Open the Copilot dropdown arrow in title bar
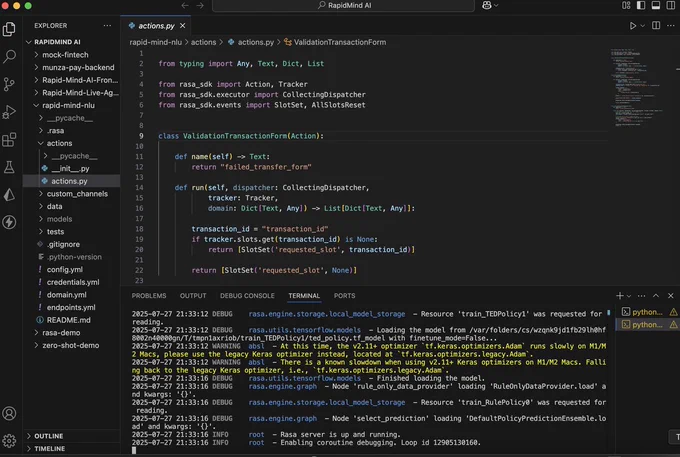The height and width of the screenshot is (457, 680). coord(496,5)
